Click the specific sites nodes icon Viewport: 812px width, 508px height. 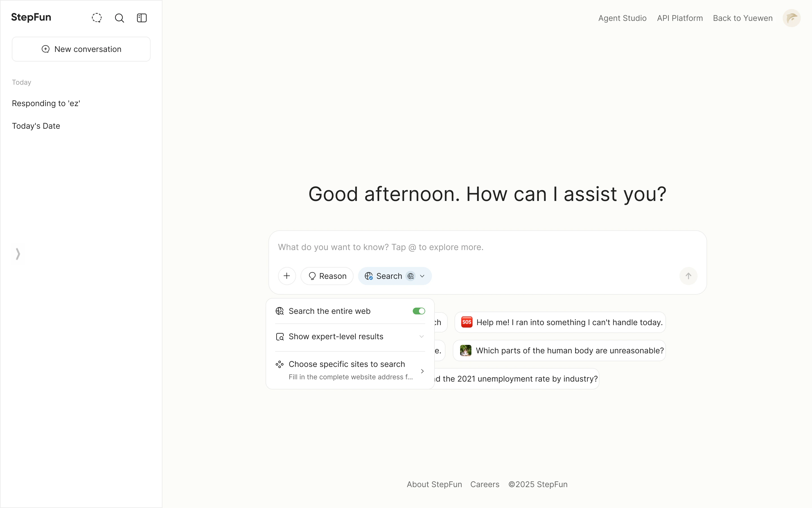279,364
